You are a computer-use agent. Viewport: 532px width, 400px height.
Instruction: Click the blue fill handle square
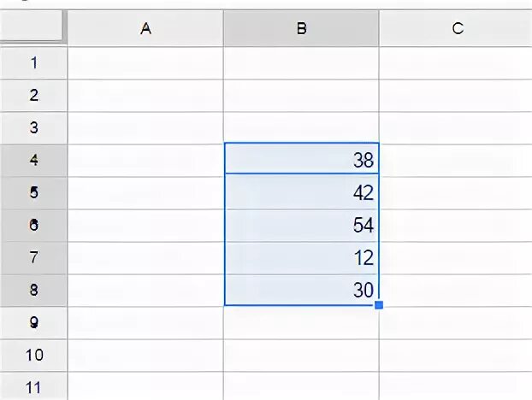point(379,305)
